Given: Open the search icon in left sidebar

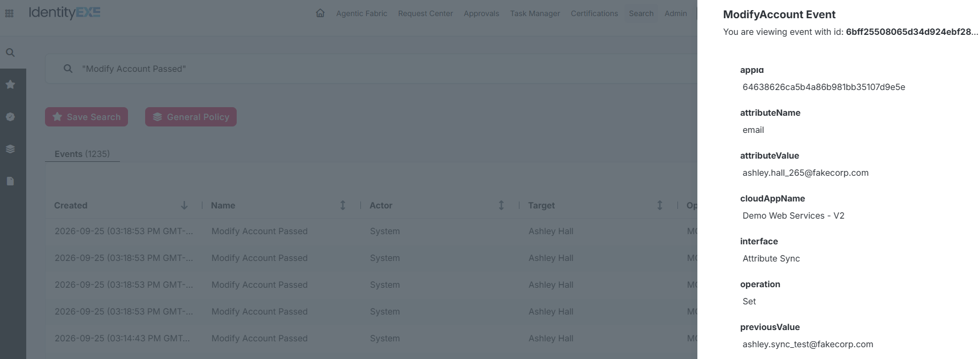Looking at the screenshot, I should pos(10,53).
